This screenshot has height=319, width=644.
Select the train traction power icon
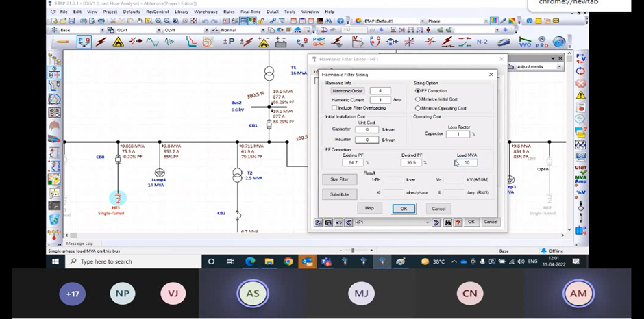coord(504,42)
